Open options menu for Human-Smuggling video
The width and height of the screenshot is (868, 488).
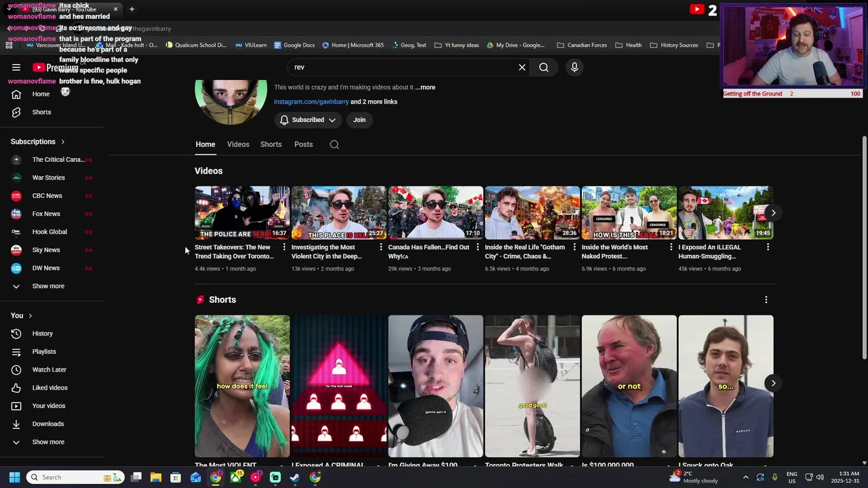coord(768,247)
